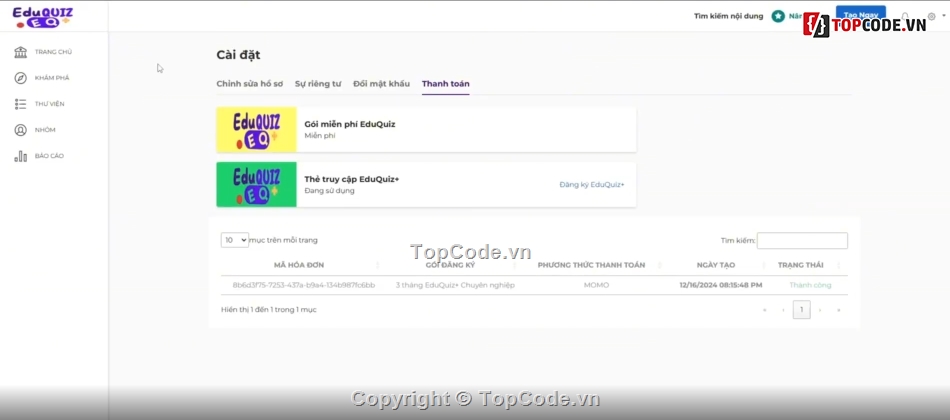This screenshot has height=420, width=950.
Task: Click the Thành công status cell
Action: (810, 285)
